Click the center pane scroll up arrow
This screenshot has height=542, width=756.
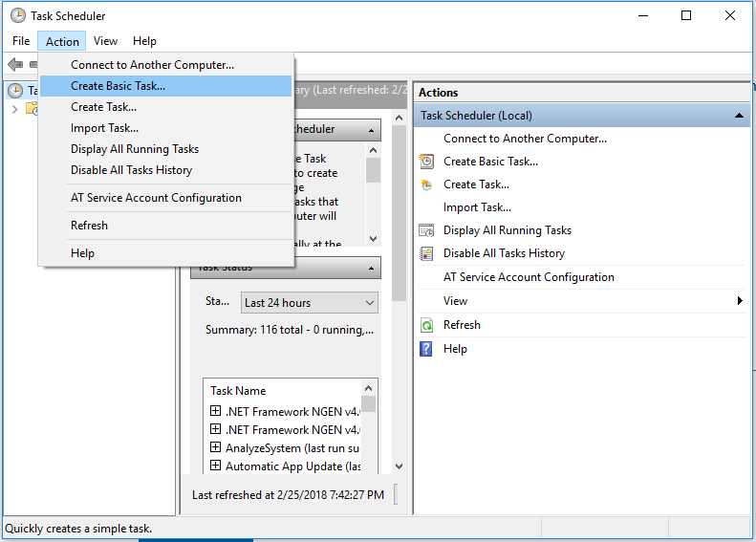pyautogui.click(x=399, y=118)
